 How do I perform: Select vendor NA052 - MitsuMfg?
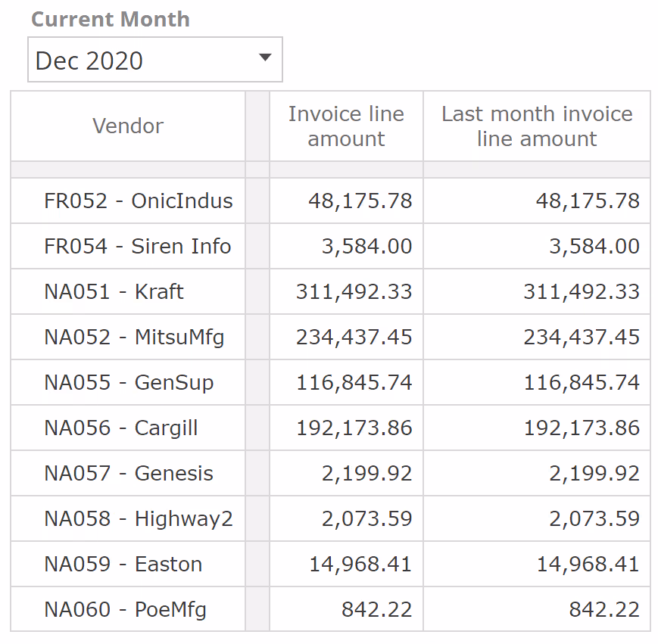(x=134, y=337)
